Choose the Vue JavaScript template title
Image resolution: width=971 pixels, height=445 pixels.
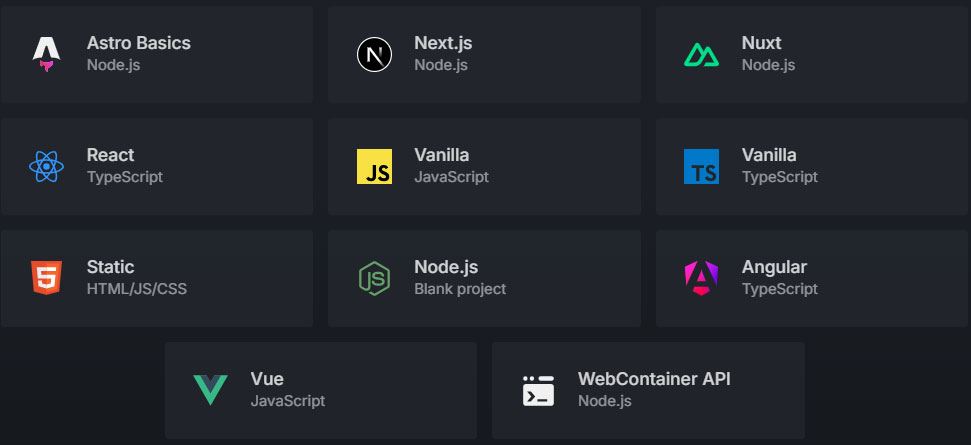pos(267,379)
